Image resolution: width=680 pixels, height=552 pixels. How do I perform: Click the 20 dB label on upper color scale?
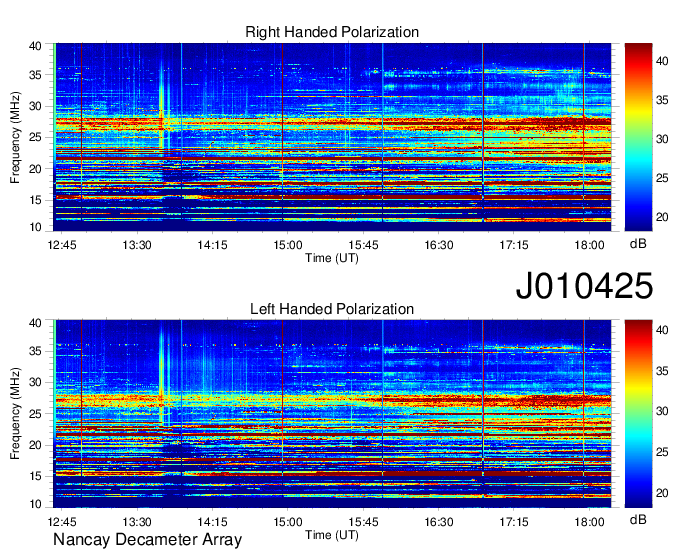662,216
